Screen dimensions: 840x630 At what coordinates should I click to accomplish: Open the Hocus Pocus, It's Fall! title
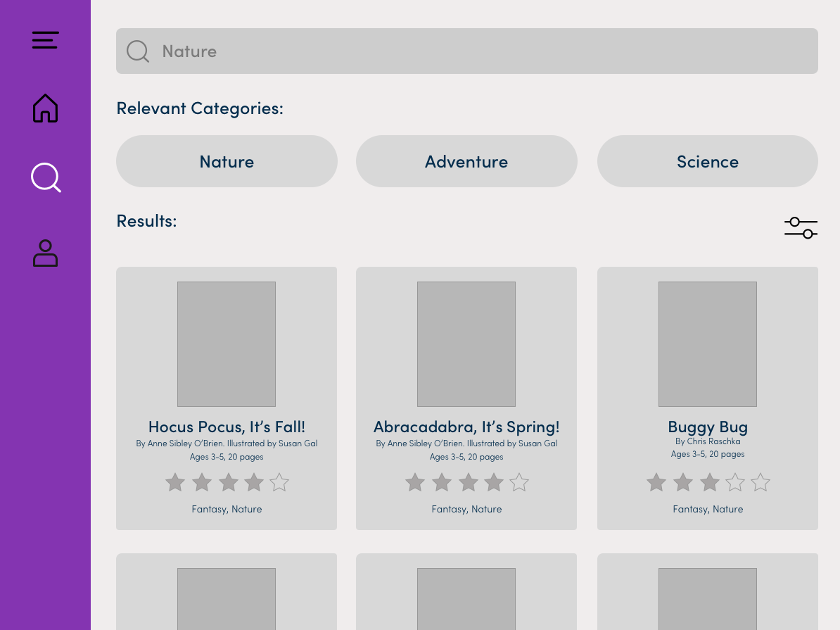(x=227, y=427)
